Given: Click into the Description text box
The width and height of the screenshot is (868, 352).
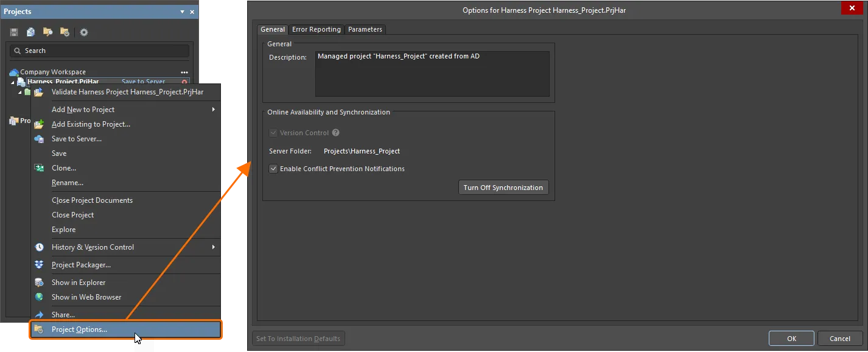Looking at the screenshot, I should pyautogui.click(x=432, y=74).
